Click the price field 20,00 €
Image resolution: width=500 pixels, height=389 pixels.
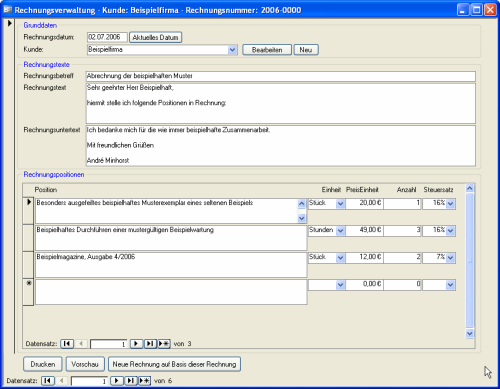[x=364, y=203]
